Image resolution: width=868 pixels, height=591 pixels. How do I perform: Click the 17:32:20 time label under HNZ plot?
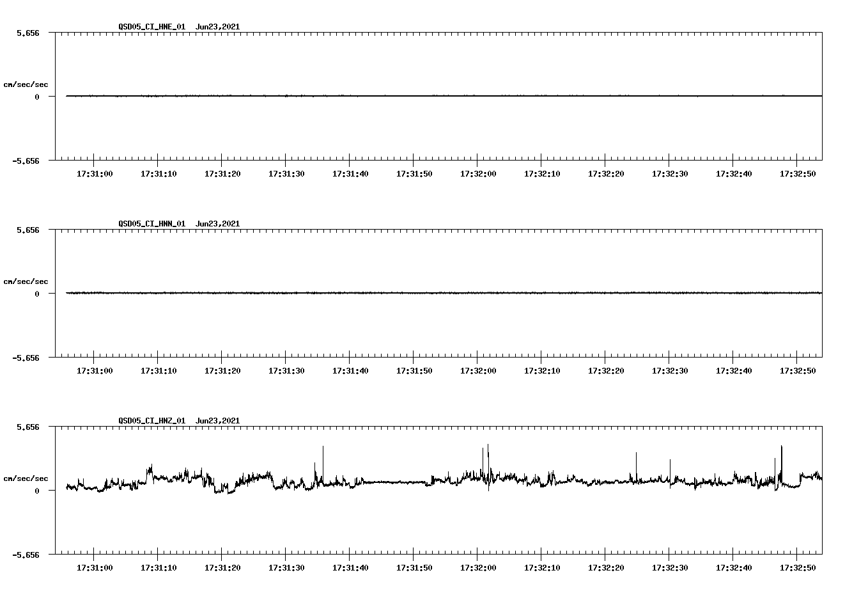coord(606,567)
